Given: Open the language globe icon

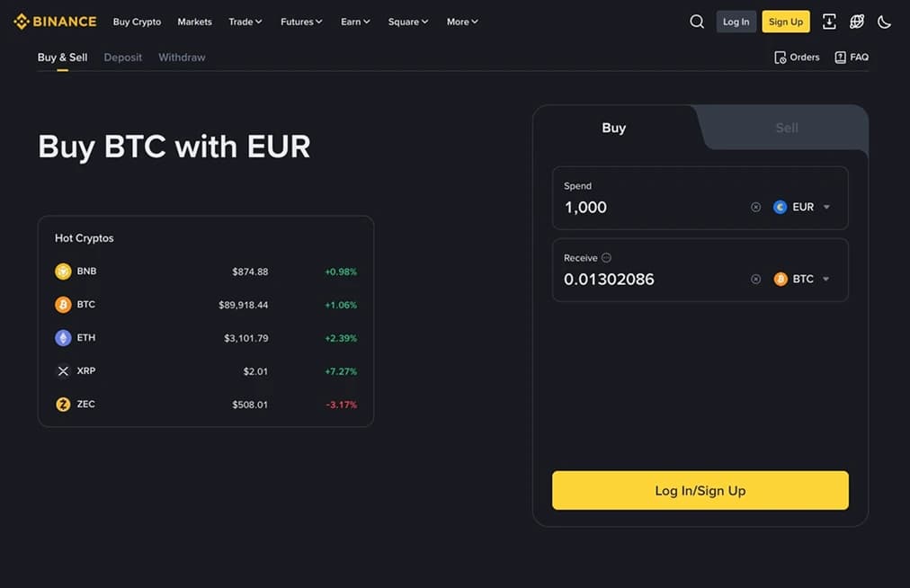Looking at the screenshot, I should [856, 21].
